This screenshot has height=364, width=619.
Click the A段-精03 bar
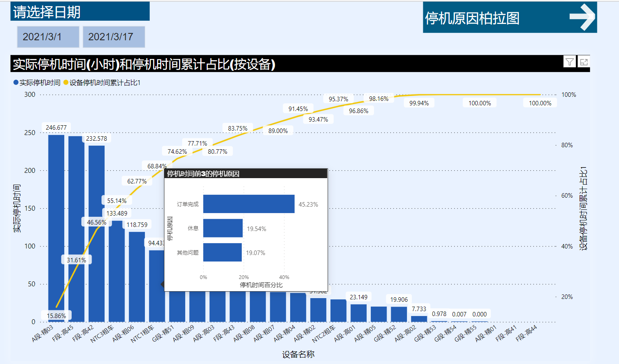56,228
